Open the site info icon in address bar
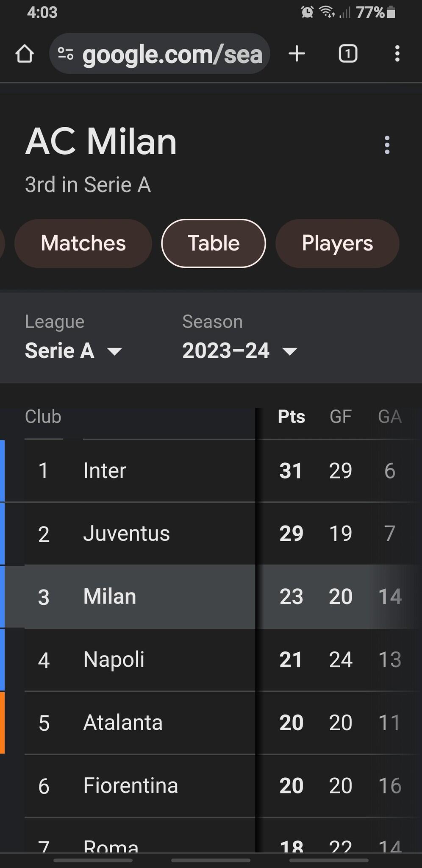422x868 pixels. (x=66, y=54)
